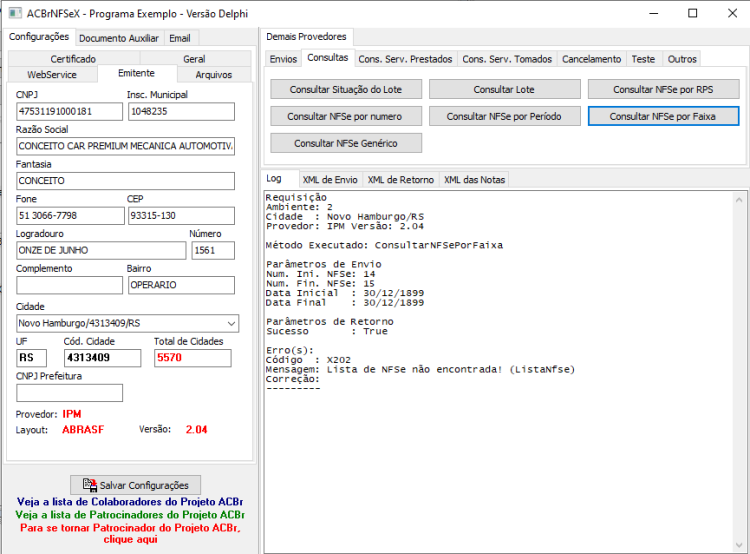
Task: Click the log scrollbar up arrow
Action: 739,200
